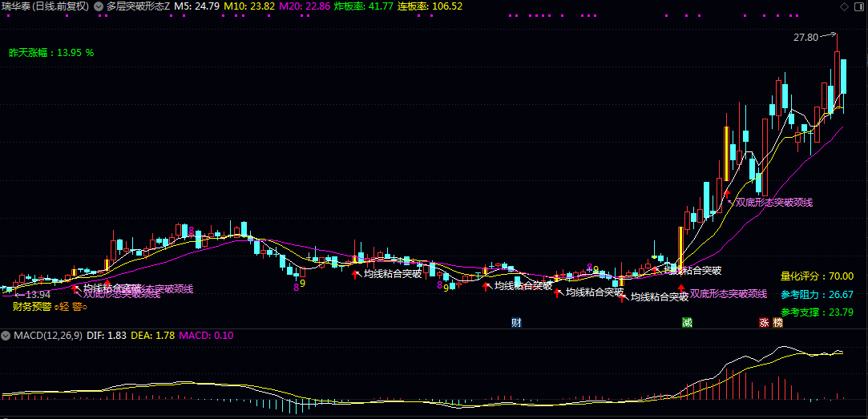Click the MACD(12,26,9) indicator title
Image resolution: width=868 pixels, height=419 pixels.
coord(48,336)
